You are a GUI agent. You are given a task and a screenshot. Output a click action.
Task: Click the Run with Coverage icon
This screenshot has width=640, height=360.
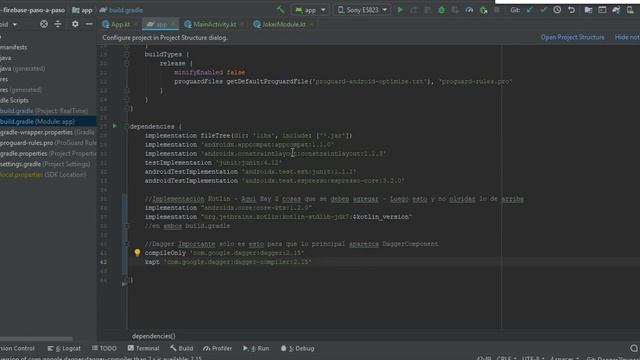455,10
